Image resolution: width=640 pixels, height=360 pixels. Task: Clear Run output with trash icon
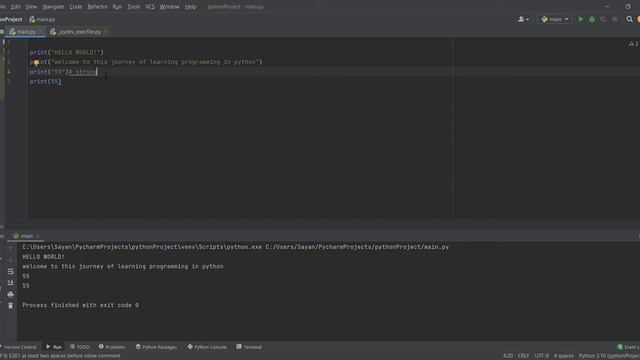[x=11, y=305]
